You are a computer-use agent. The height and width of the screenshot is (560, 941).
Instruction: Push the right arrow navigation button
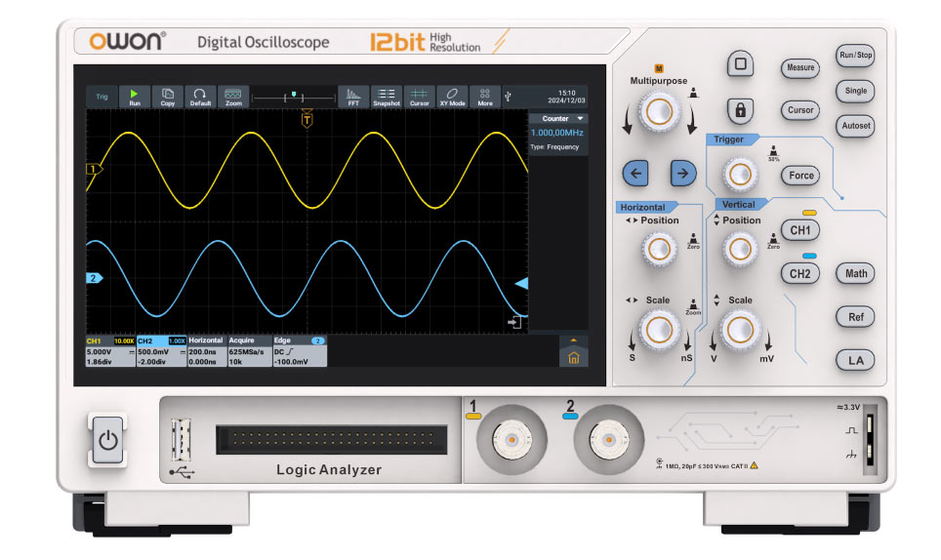click(683, 174)
